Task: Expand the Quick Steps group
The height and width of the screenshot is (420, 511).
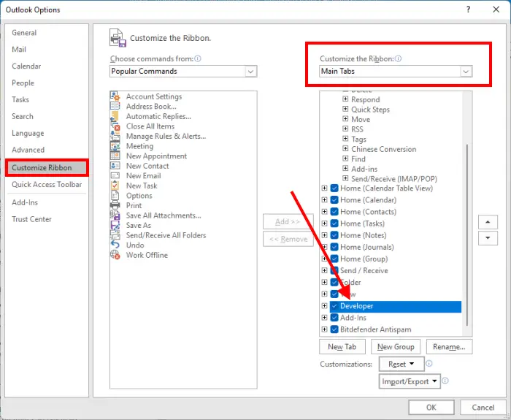Action: 345,109
